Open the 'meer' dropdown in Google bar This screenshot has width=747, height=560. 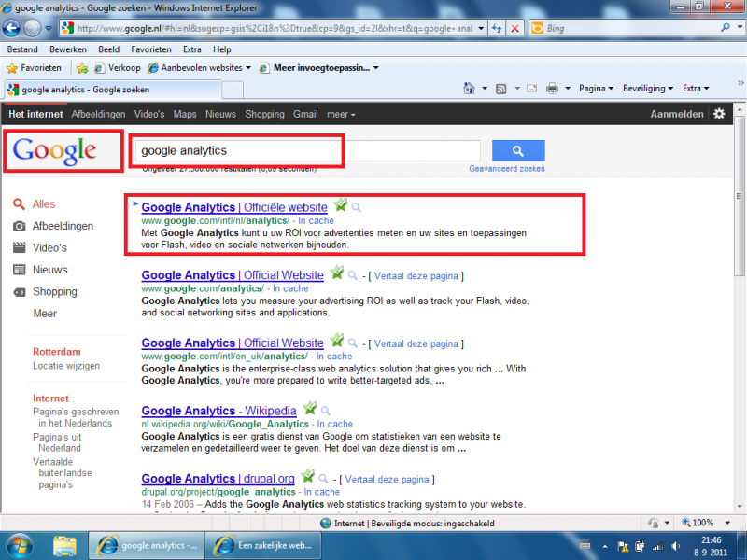pos(340,114)
